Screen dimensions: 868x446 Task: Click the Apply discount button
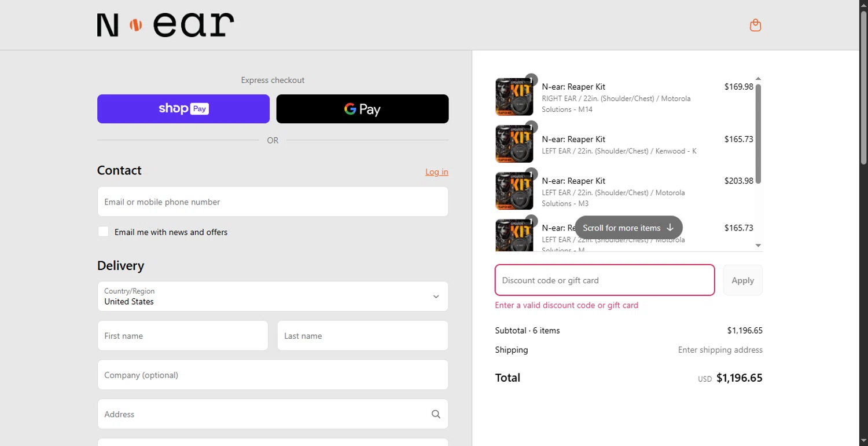742,280
